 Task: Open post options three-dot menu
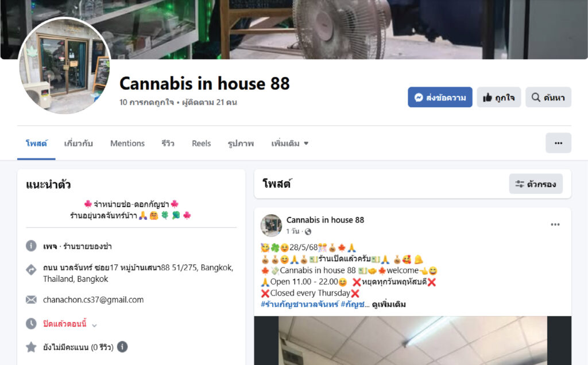pos(555,224)
